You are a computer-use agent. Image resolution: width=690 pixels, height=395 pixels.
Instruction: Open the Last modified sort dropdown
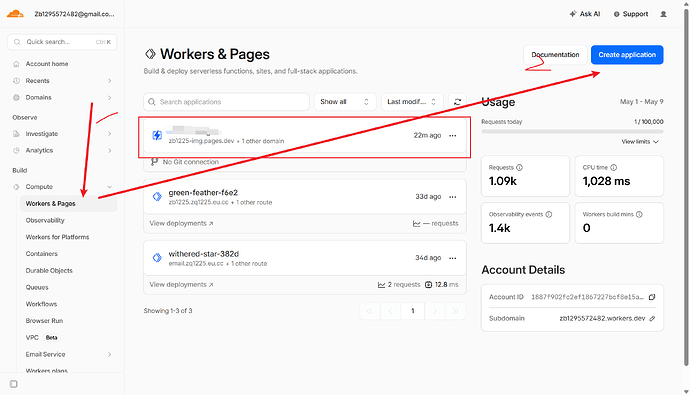click(x=412, y=102)
